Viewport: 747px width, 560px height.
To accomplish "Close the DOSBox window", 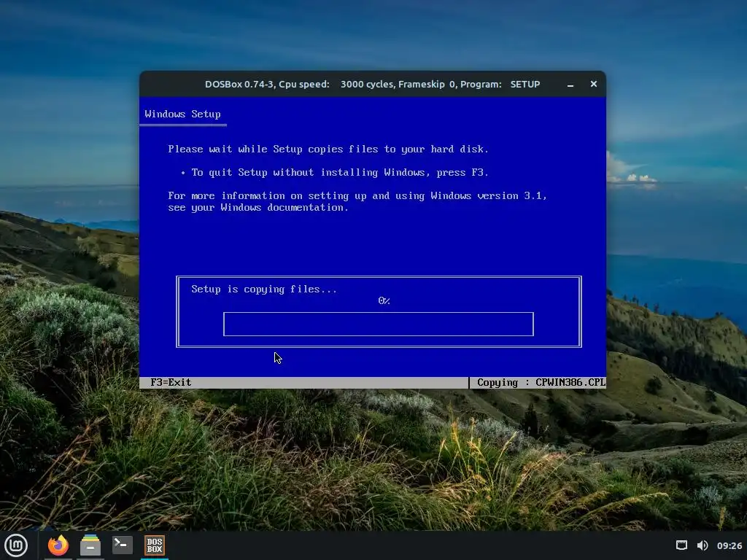I will (594, 84).
